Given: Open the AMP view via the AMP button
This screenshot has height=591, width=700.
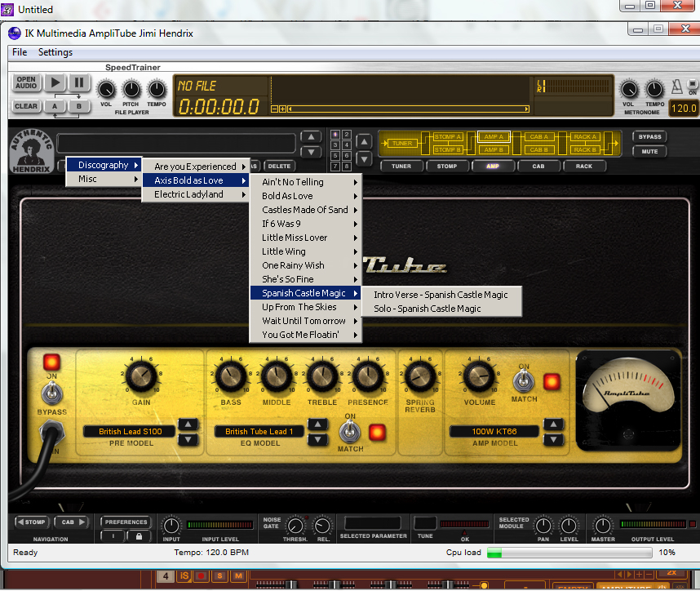Looking at the screenshot, I should [493, 166].
